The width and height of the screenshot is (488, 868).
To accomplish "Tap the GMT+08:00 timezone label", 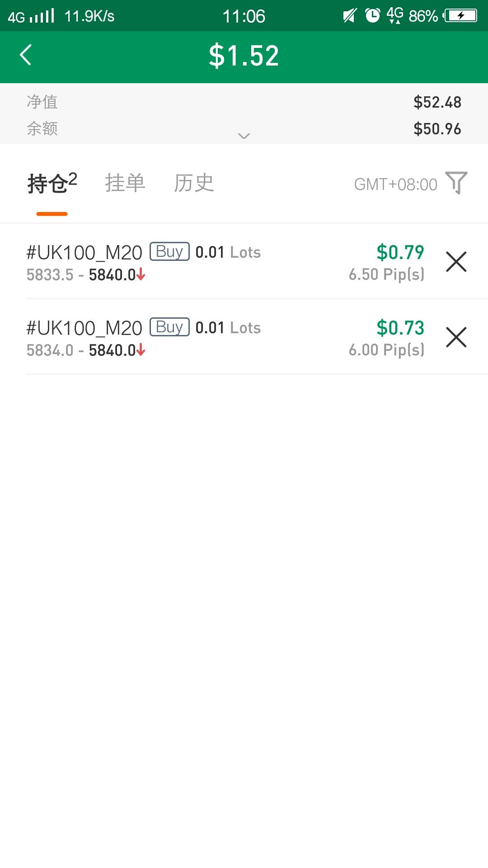I will (x=395, y=184).
